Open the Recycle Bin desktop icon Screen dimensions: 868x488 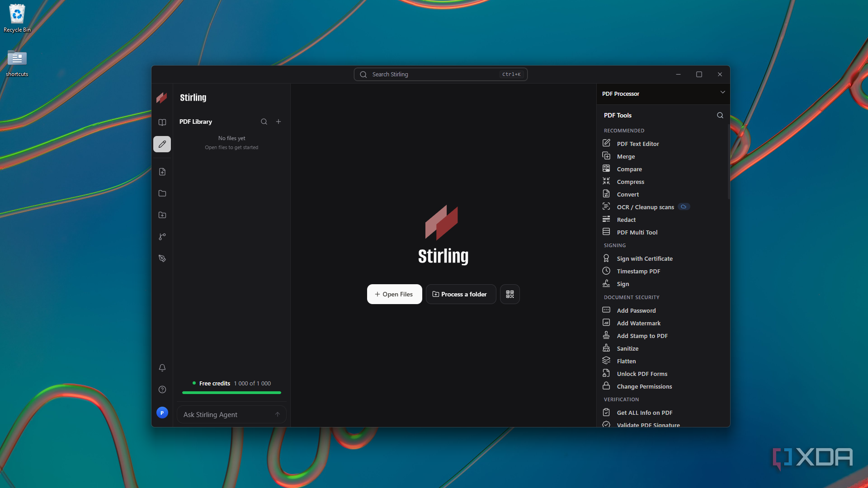[17, 18]
